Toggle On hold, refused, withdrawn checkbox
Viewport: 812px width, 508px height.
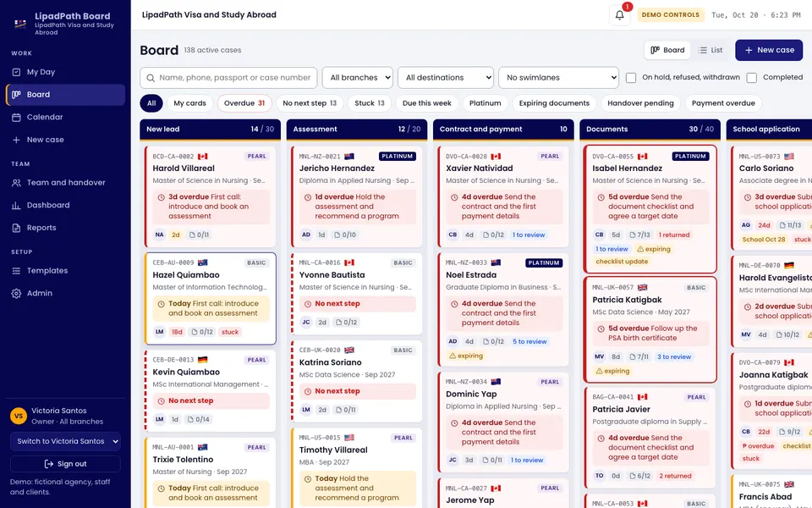point(631,78)
